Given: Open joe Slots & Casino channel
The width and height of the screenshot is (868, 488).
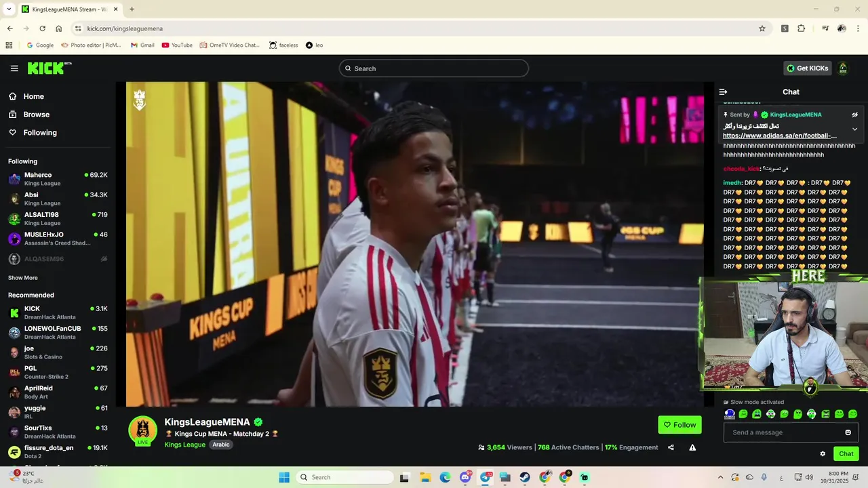Looking at the screenshot, I should 58,352.
